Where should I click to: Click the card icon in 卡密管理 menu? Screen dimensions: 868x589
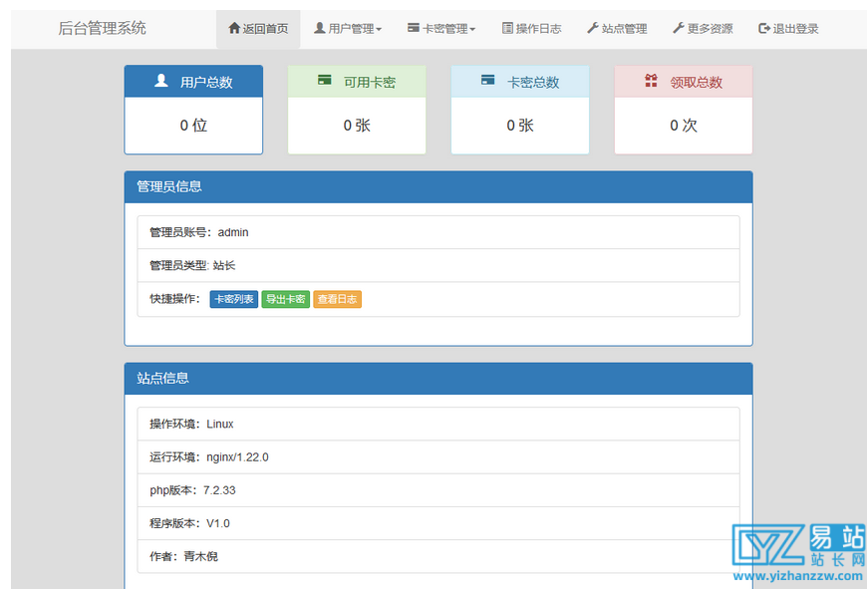414,29
